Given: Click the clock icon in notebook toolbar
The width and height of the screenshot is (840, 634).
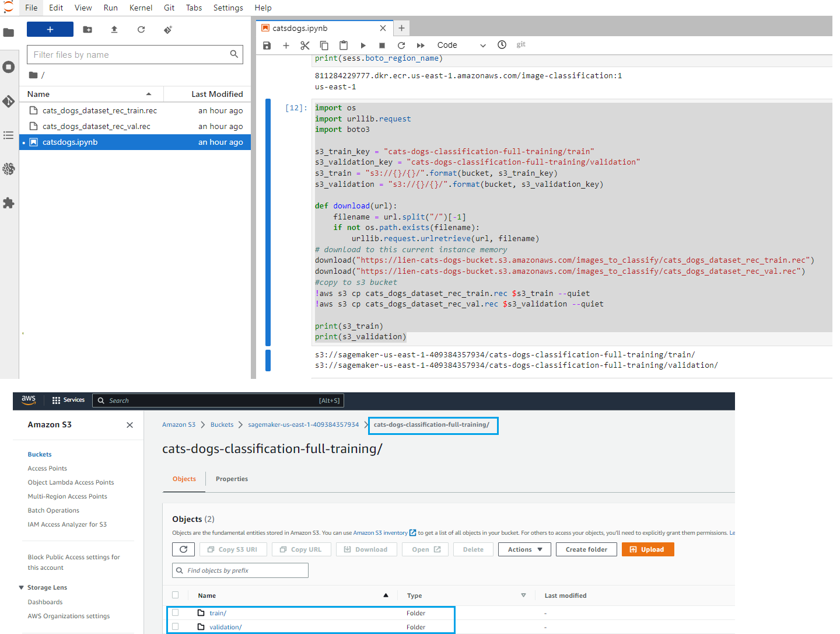Looking at the screenshot, I should click(502, 44).
